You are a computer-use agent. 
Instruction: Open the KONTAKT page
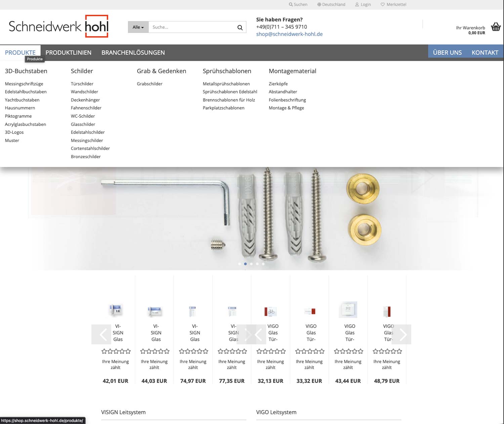coord(485,52)
